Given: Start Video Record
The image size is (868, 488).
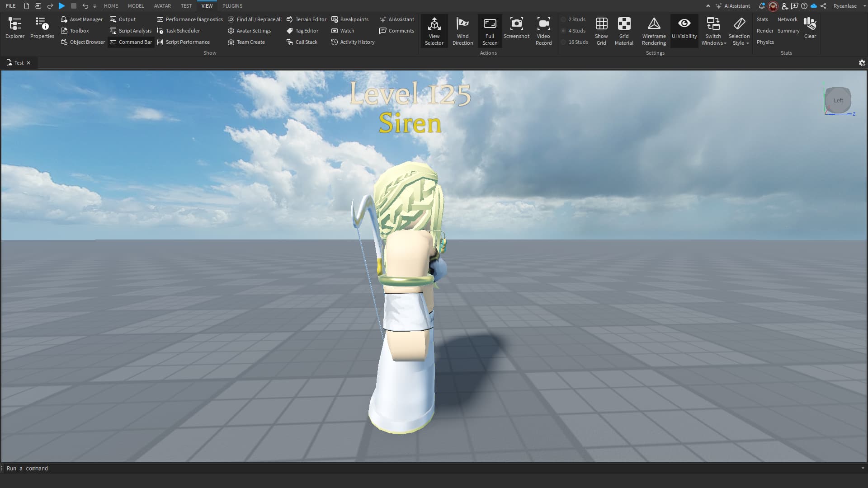Looking at the screenshot, I should pos(543,31).
